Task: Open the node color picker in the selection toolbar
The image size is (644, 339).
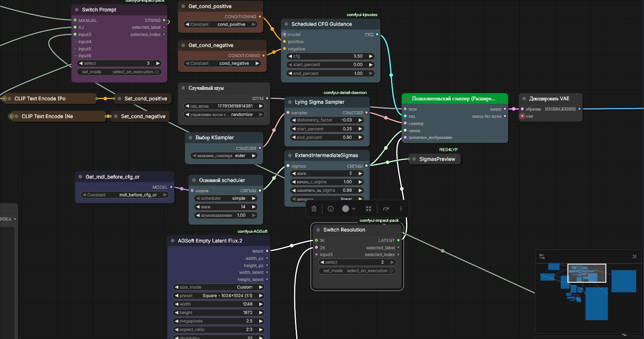Action: tap(349, 209)
